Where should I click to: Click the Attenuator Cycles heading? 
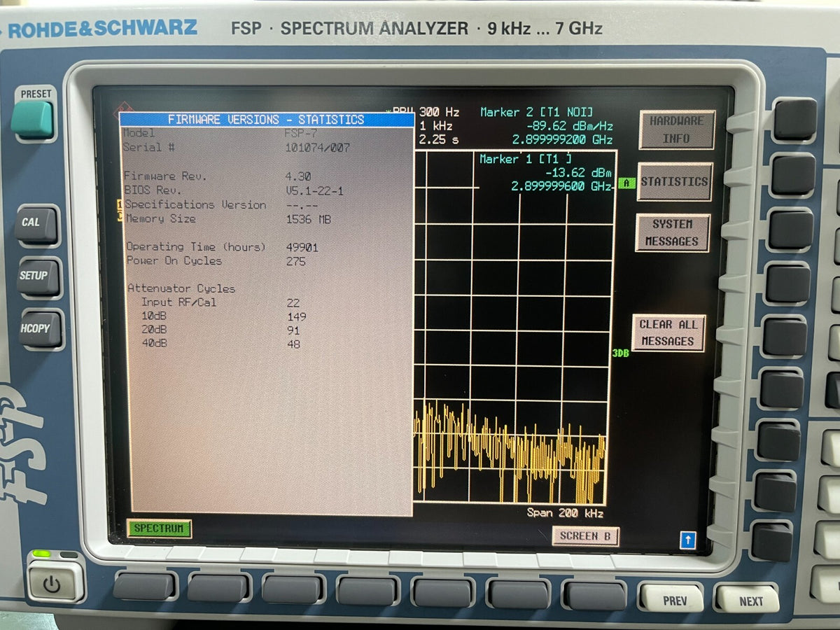point(181,288)
